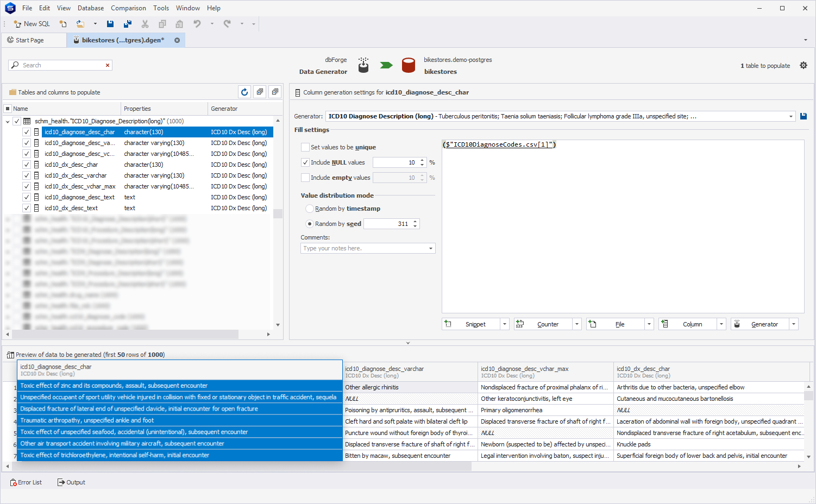Click the collapse all tables icon
The image size is (816, 504).
pos(275,92)
